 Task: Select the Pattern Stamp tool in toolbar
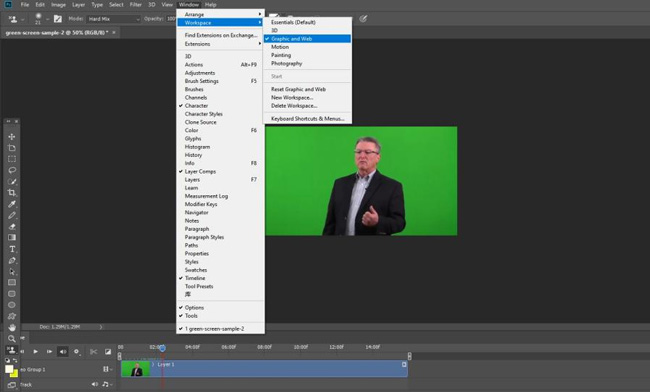pyautogui.click(x=12, y=350)
